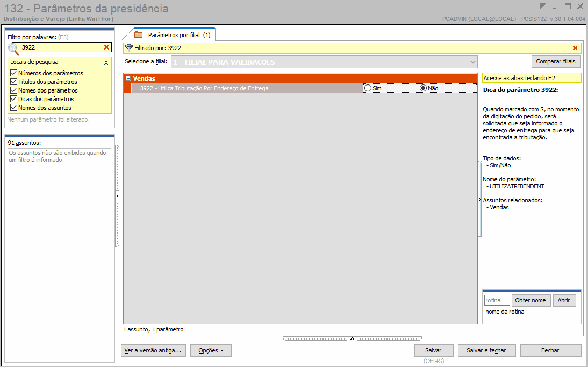
Task: Collapse the left panel arrow handle
Action: pos(117,196)
